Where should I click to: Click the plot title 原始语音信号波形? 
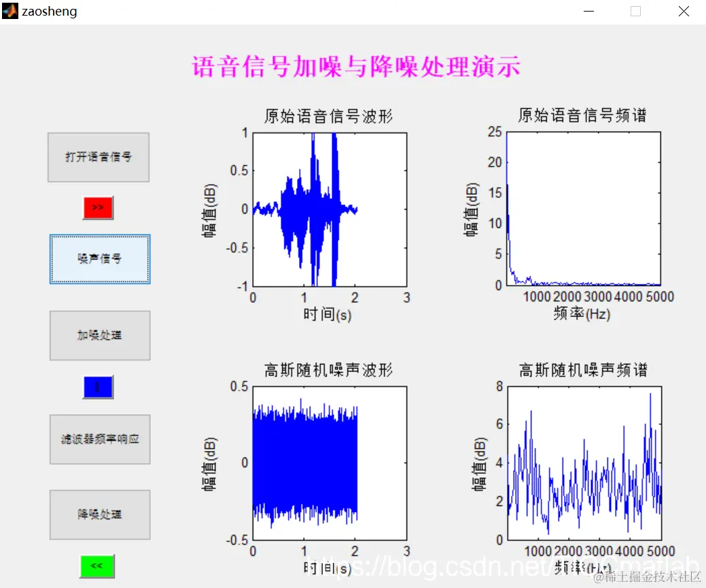pyautogui.click(x=328, y=116)
